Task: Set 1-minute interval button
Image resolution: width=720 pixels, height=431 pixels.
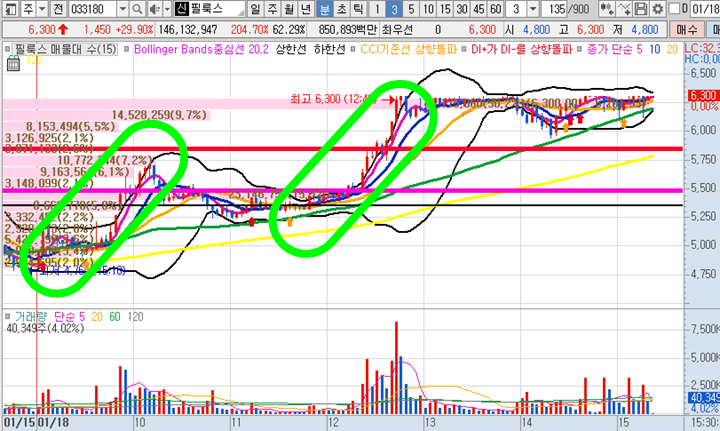Action: pos(377,9)
